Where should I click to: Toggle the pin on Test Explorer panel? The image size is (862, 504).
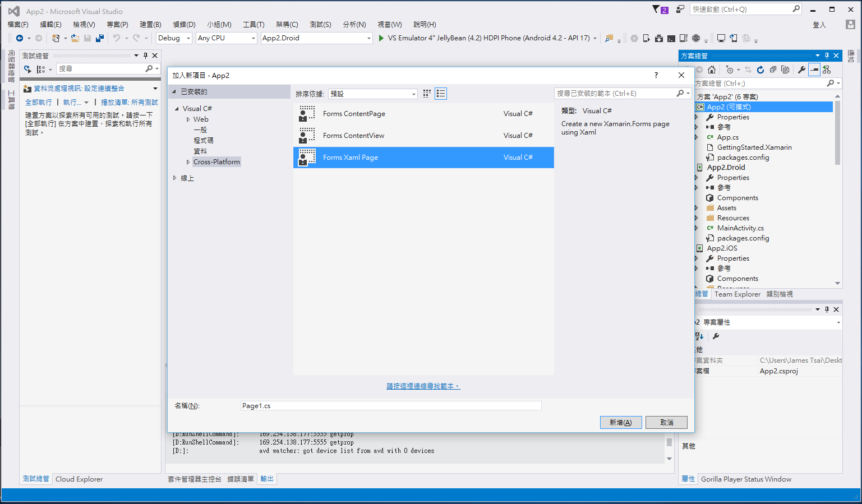(x=145, y=56)
